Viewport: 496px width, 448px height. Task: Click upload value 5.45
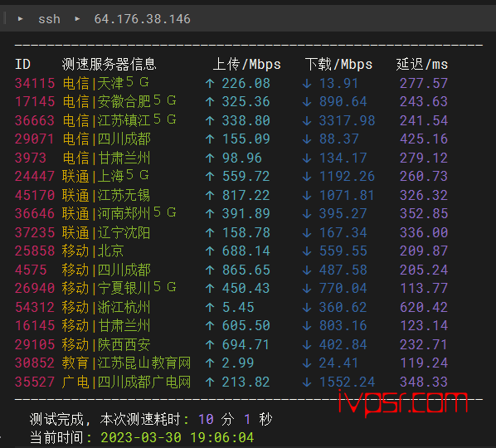pyautogui.click(x=238, y=308)
